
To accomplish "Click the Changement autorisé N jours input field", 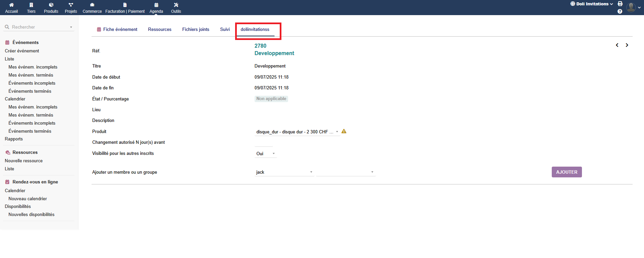I will click(264, 143).
